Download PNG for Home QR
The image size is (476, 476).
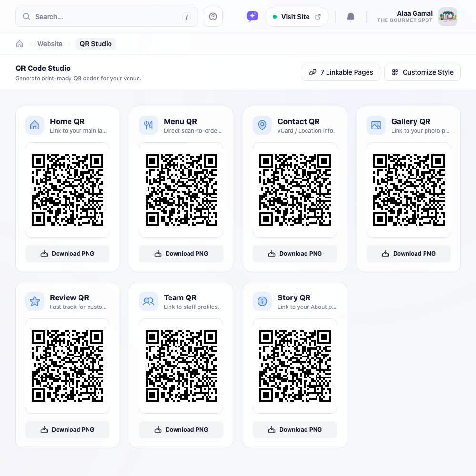(68, 254)
